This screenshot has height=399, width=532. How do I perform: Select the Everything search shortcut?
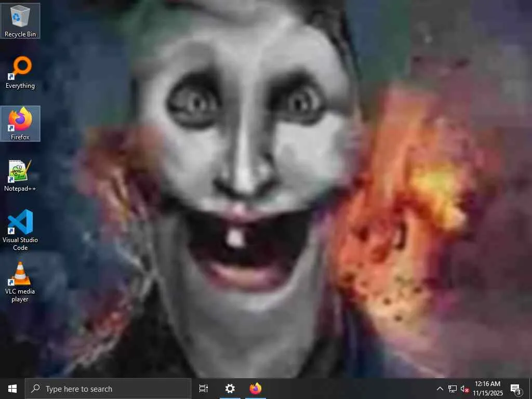(20, 73)
